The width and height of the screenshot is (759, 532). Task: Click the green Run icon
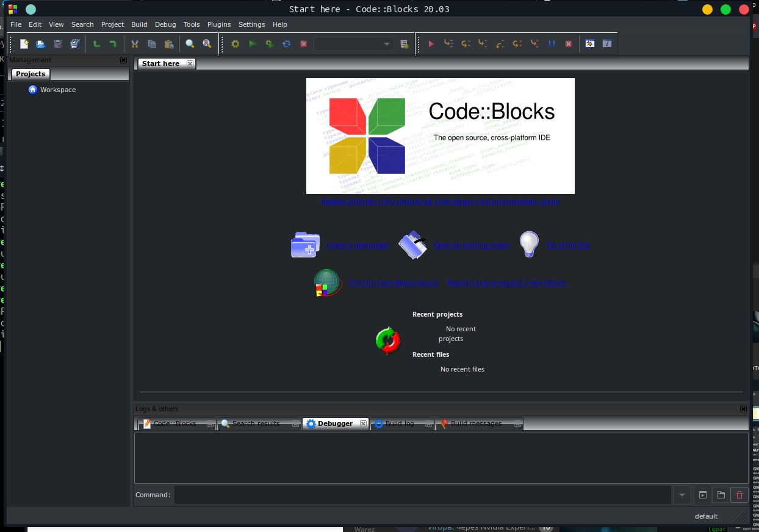click(252, 44)
